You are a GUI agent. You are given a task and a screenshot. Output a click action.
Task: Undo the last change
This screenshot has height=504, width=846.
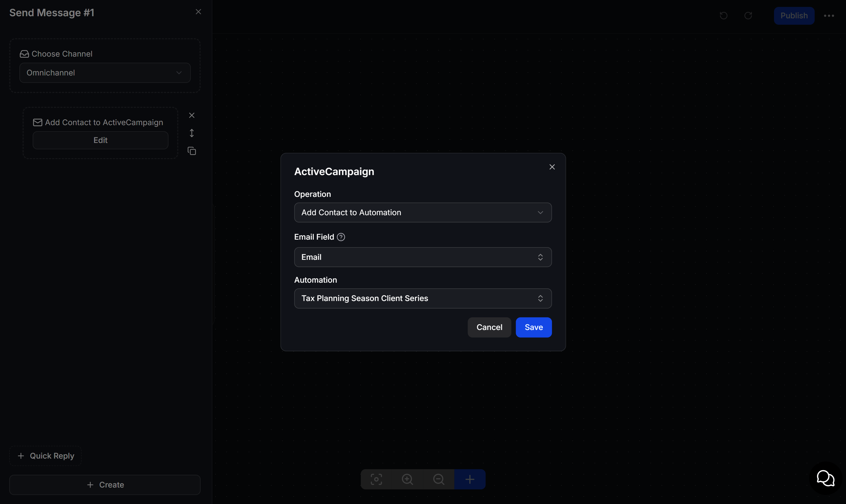tap(724, 16)
